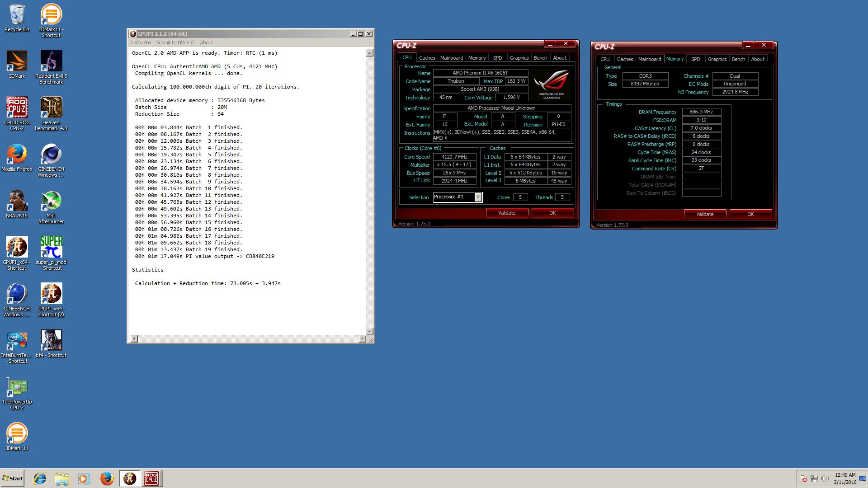The width and height of the screenshot is (868, 488).
Task: Open the bf4 Shortcut desktop icon
Action: (x=51, y=344)
